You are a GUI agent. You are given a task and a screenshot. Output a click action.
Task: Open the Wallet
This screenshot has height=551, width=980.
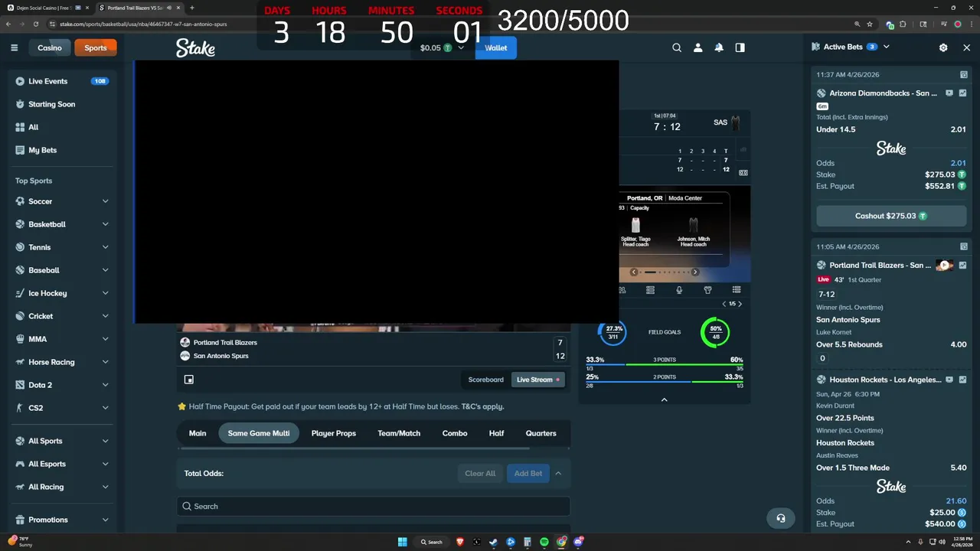click(x=496, y=47)
